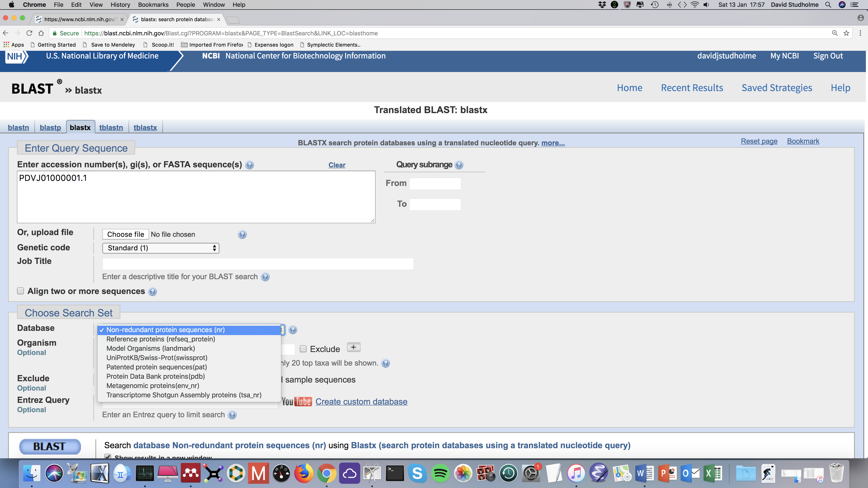This screenshot has height=488, width=868.
Task: Click the Job Title text field
Action: (258, 264)
